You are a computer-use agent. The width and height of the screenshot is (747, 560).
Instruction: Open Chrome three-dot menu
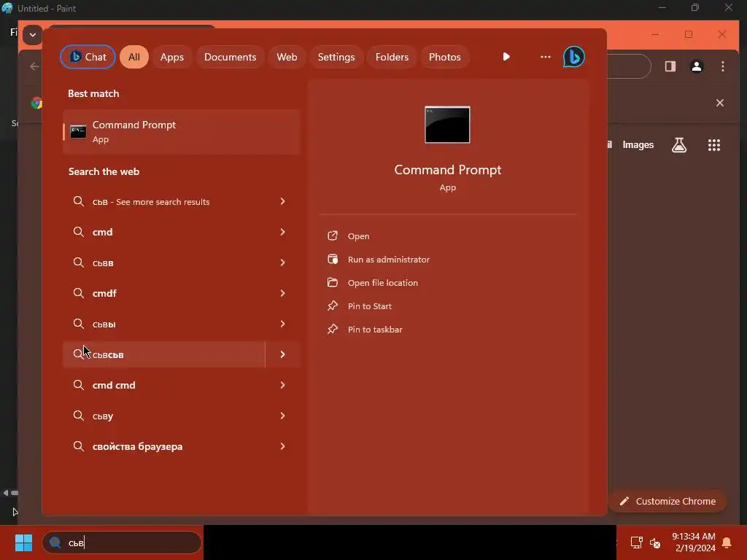click(x=723, y=66)
